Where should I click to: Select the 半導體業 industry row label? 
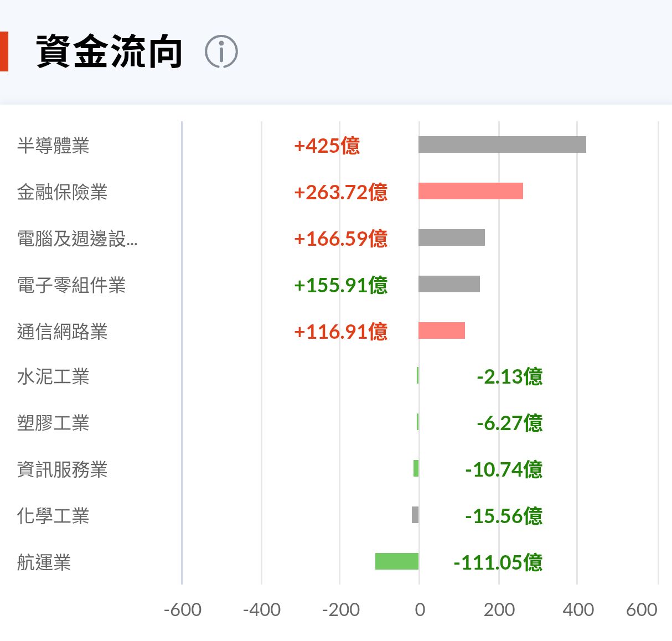pyautogui.click(x=53, y=146)
